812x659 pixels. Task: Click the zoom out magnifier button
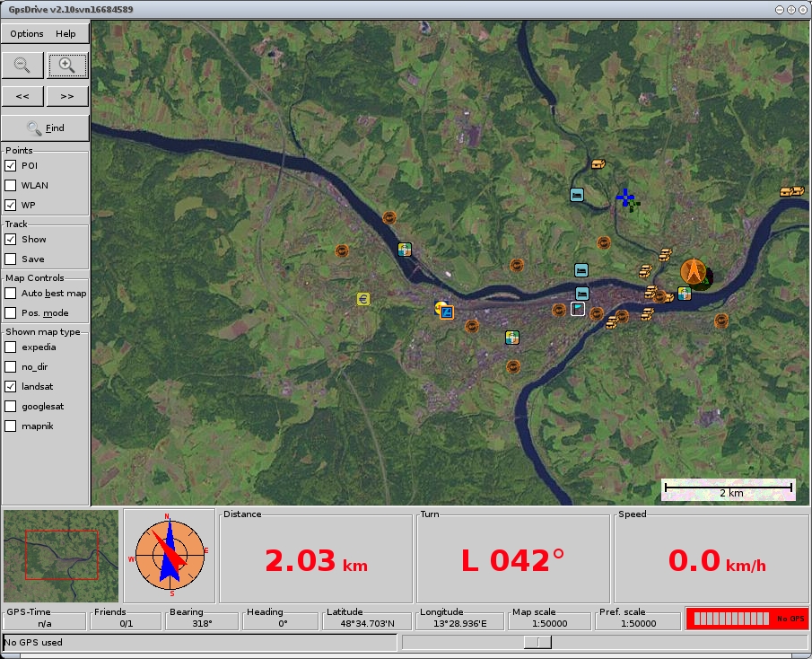click(22, 65)
